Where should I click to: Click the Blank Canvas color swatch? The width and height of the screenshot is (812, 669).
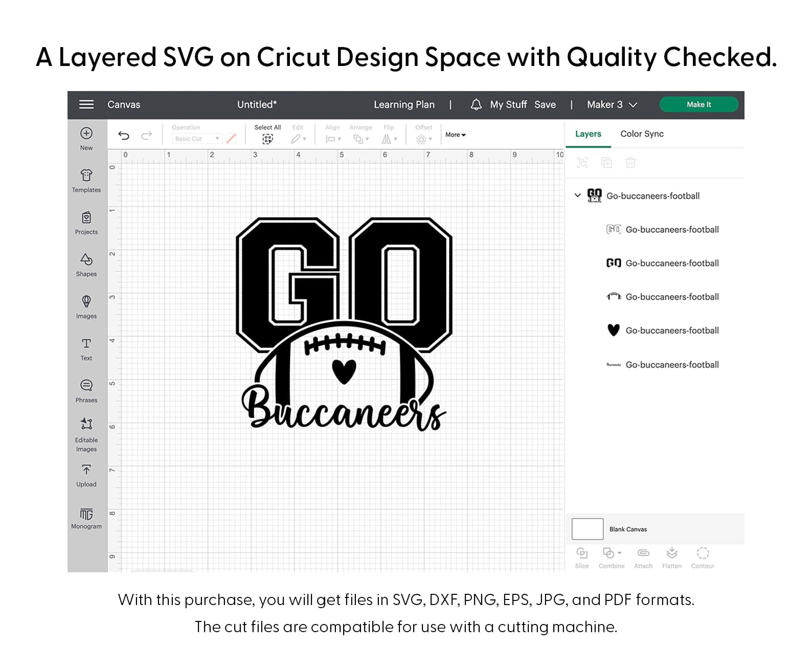click(588, 529)
